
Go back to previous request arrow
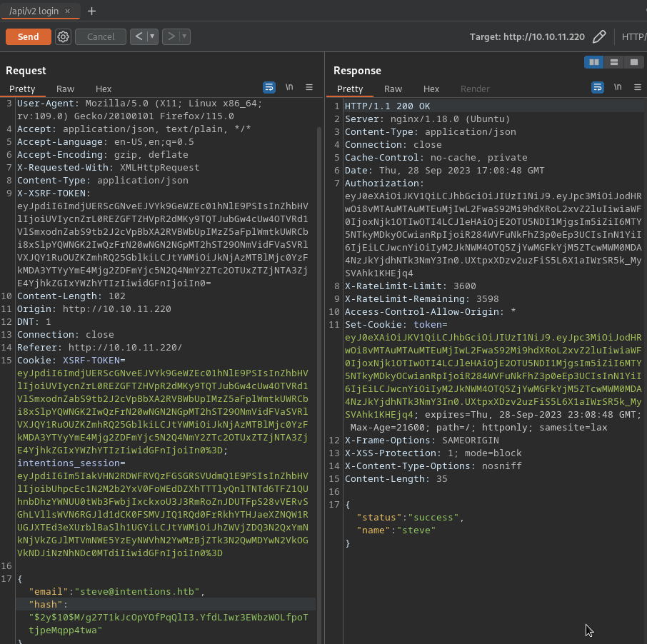pos(139,36)
